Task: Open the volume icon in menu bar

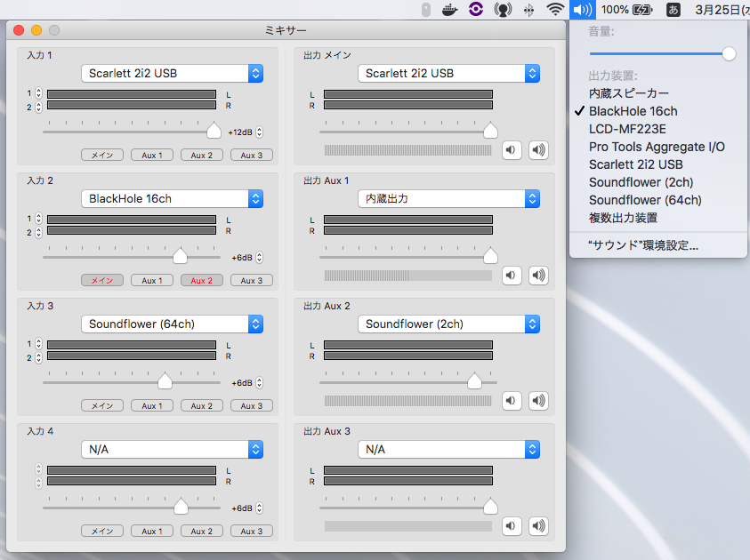Action: pyautogui.click(x=582, y=10)
